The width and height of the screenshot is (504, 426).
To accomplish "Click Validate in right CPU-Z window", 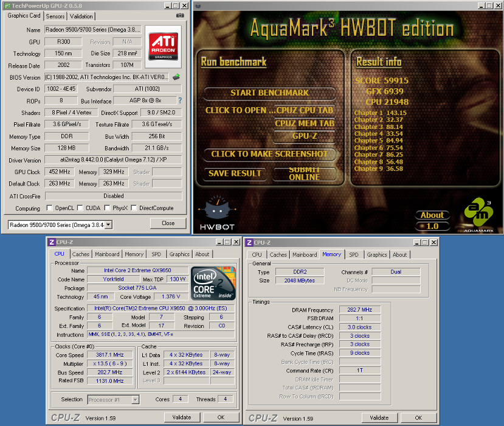I will (x=379, y=418).
